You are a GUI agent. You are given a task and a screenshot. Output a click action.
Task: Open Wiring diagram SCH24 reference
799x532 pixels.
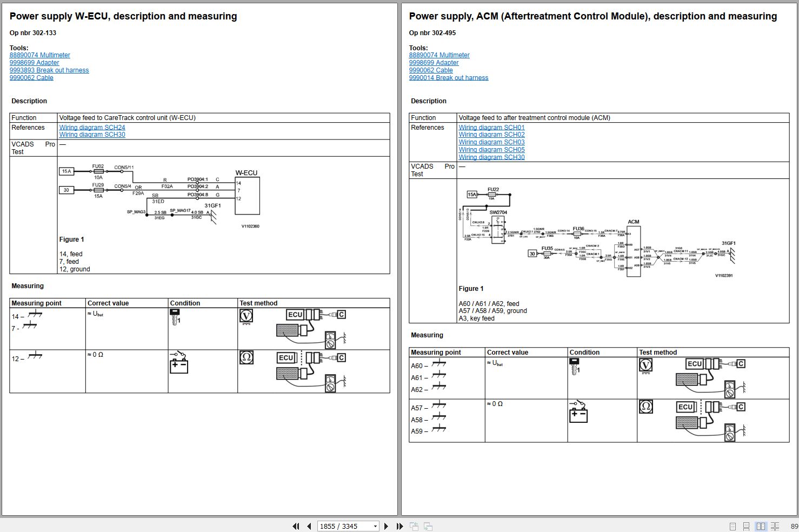point(92,128)
